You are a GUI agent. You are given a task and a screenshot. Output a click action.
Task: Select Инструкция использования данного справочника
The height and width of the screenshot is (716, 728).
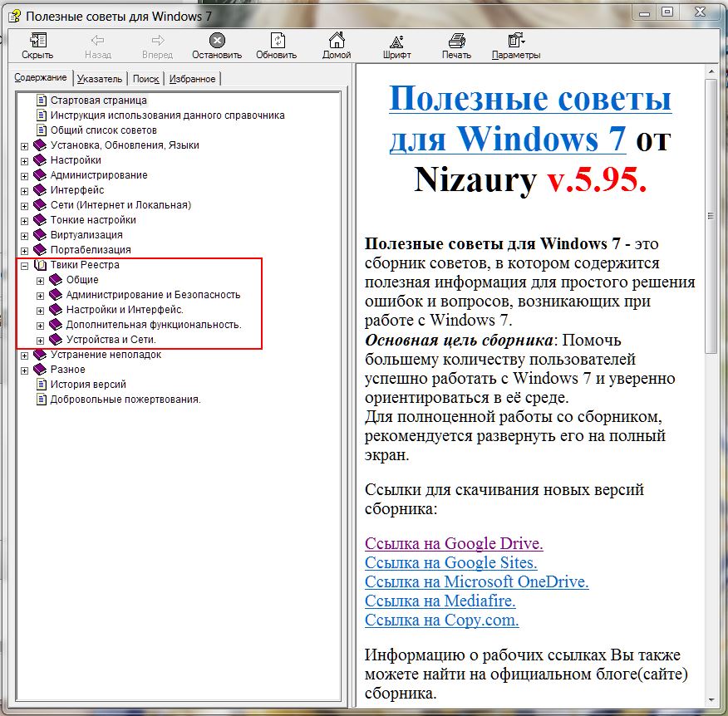pos(168,115)
